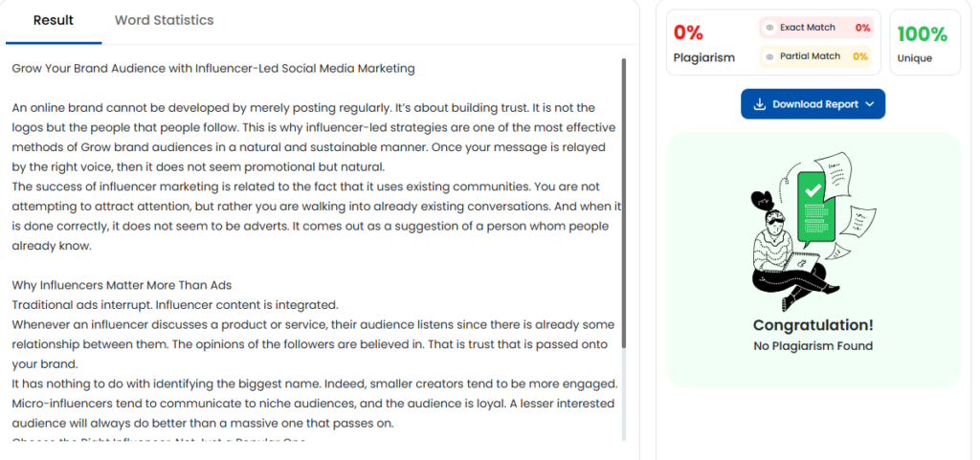Click the Why Influencers Matter More Than Ads heading
This screenshot has width=980, height=460.
point(122,285)
